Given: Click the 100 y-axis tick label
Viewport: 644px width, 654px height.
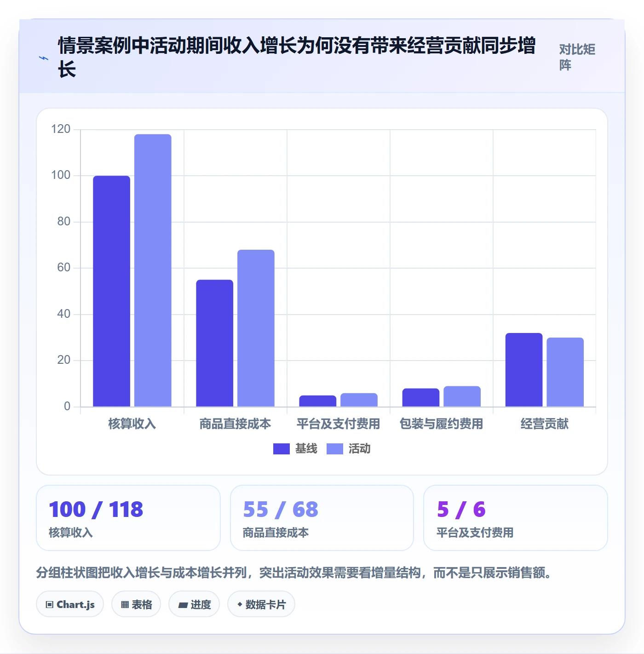Looking at the screenshot, I should click(x=61, y=175).
